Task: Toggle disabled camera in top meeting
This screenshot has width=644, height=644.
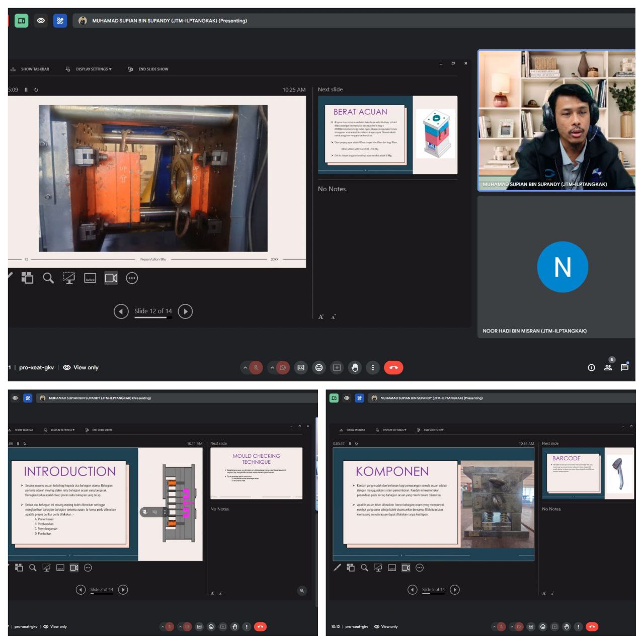Action: coord(283,368)
